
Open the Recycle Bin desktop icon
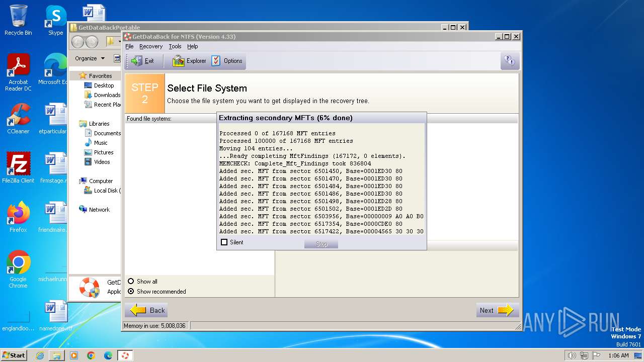18,20
